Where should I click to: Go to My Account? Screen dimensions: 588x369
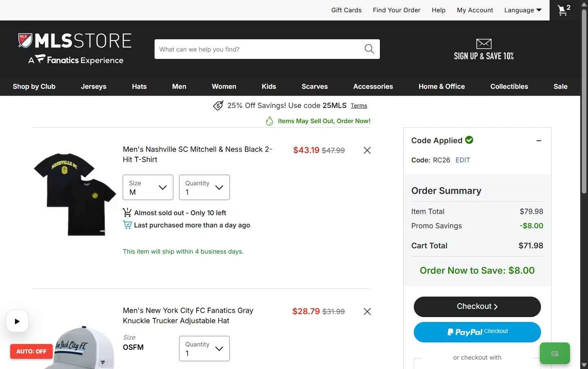pyautogui.click(x=475, y=10)
